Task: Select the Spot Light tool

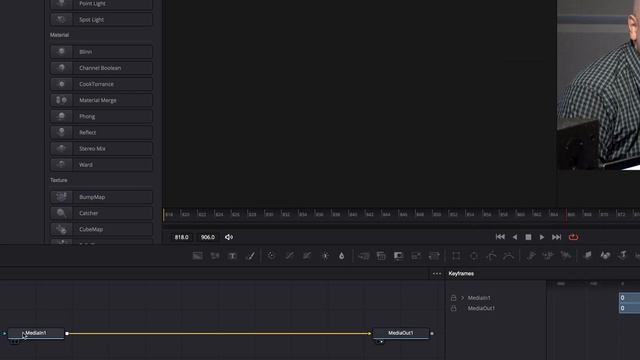Action: pos(101,20)
